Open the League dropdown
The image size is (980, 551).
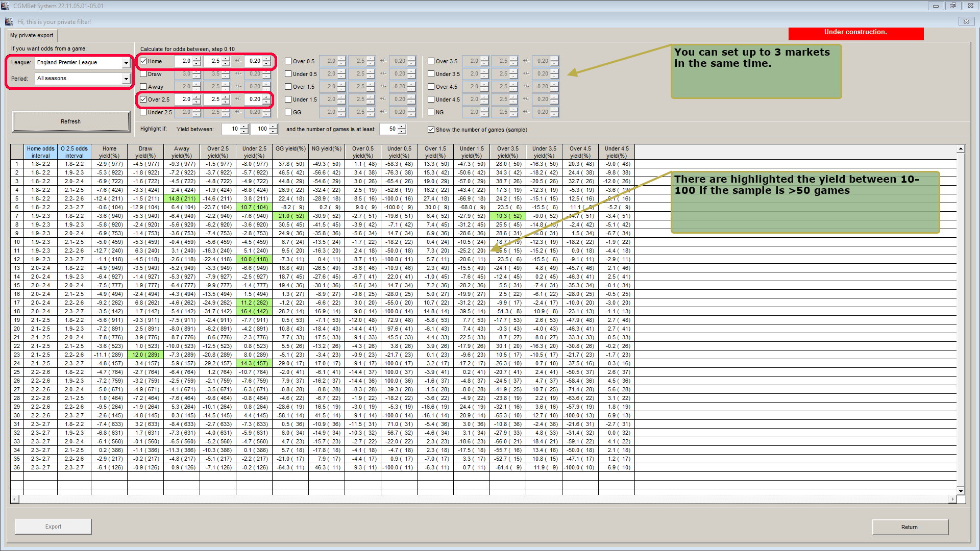tap(126, 63)
